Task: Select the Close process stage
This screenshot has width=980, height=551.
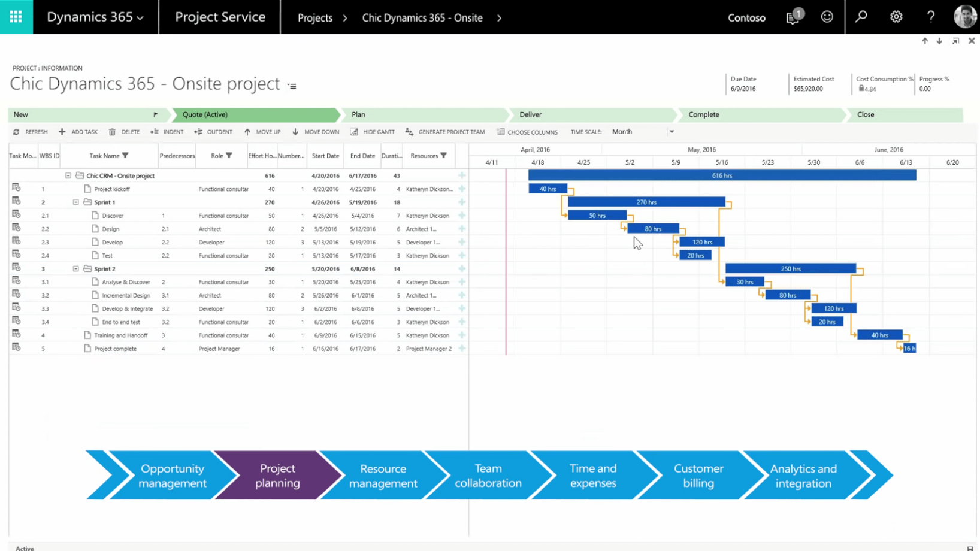Action: click(x=905, y=114)
